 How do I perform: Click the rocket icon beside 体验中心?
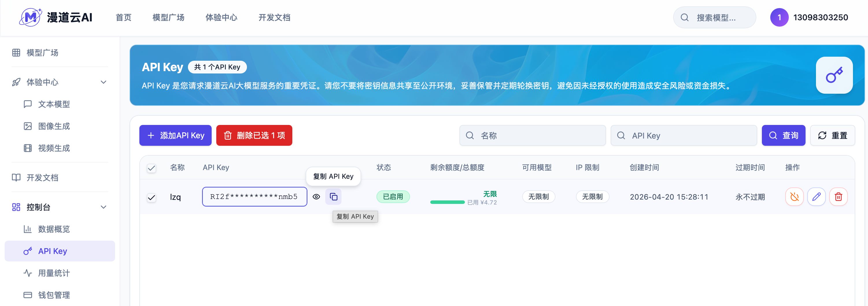16,82
